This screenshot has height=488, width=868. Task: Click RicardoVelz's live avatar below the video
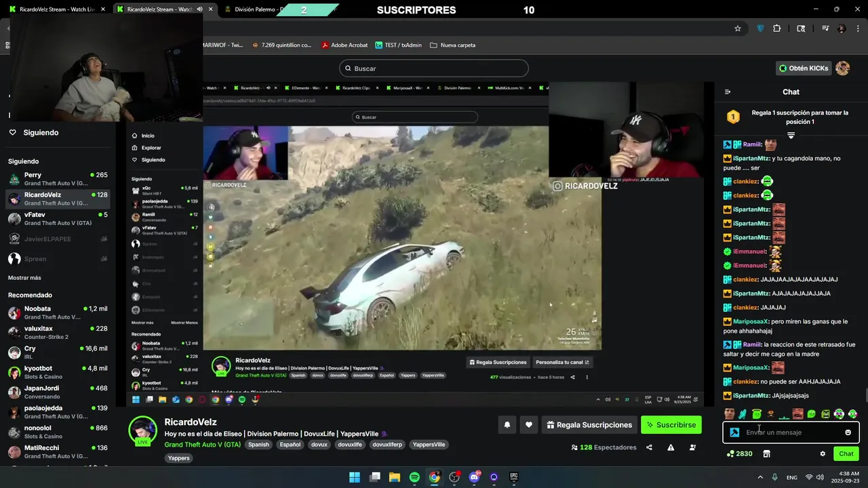[143, 430]
